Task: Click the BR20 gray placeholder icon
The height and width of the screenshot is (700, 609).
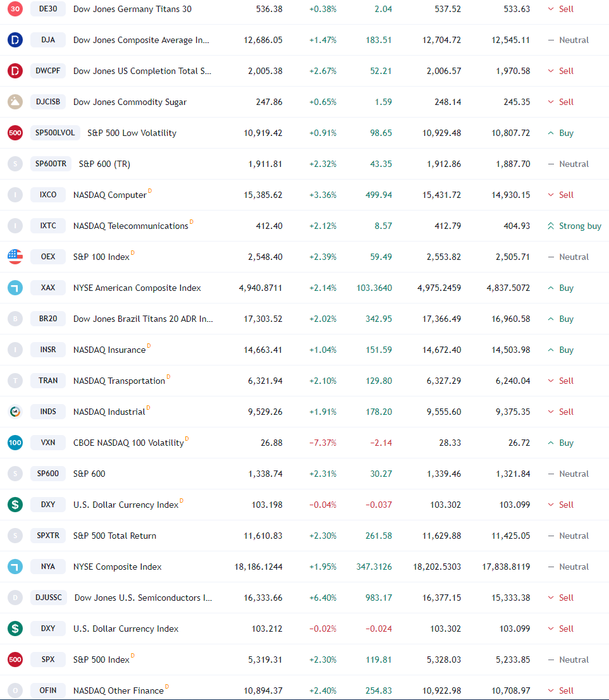Action: tap(15, 319)
